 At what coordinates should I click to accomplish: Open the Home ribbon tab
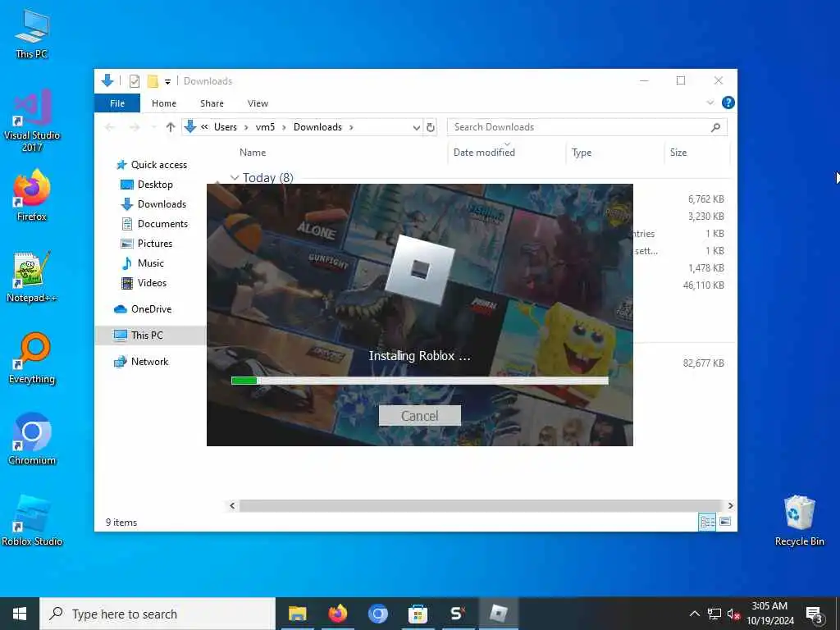(164, 103)
